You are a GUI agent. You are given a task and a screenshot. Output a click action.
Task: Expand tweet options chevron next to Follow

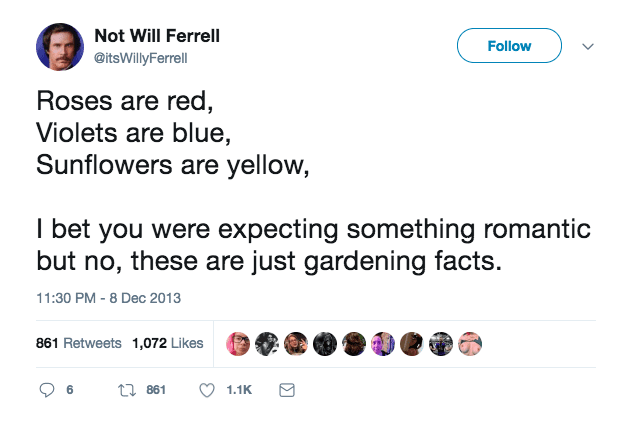tap(588, 47)
